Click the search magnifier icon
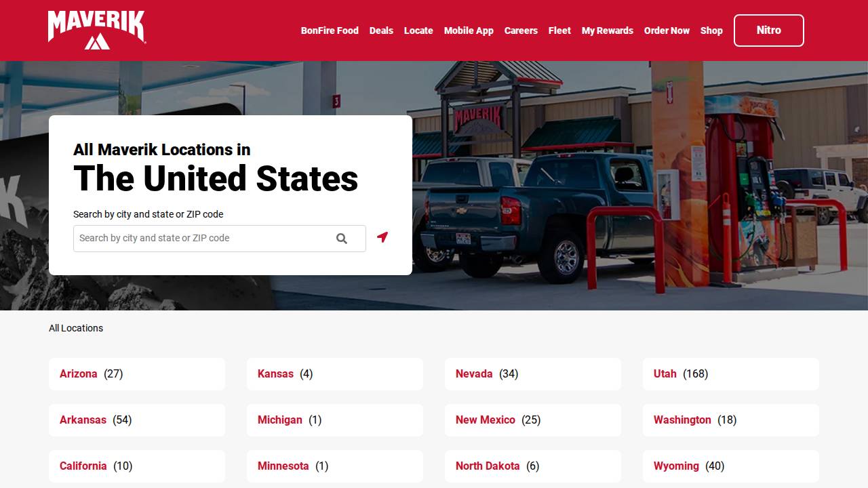 click(x=342, y=238)
